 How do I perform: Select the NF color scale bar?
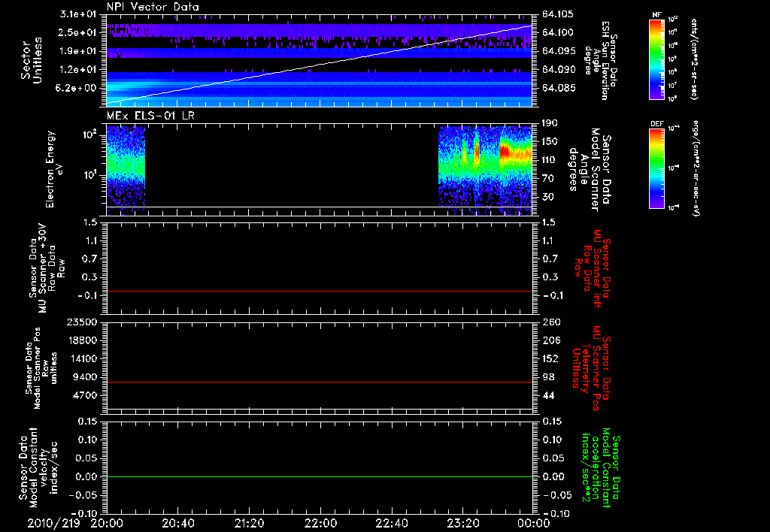pyautogui.click(x=656, y=59)
